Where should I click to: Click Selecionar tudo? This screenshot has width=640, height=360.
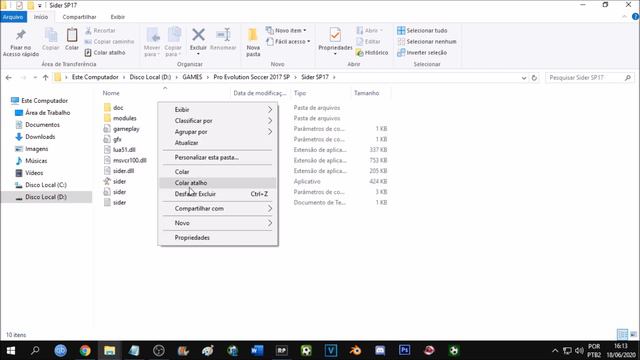(x=422, y=31)
